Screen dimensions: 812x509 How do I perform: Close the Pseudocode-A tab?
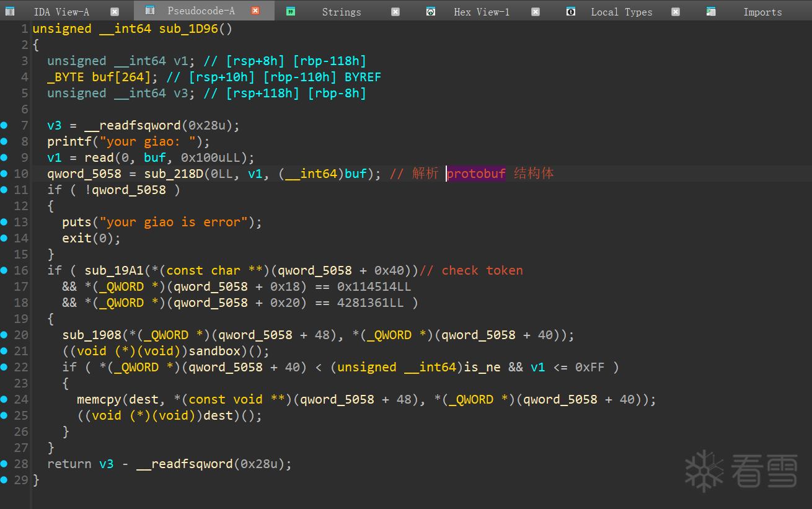tap(255, 11)
